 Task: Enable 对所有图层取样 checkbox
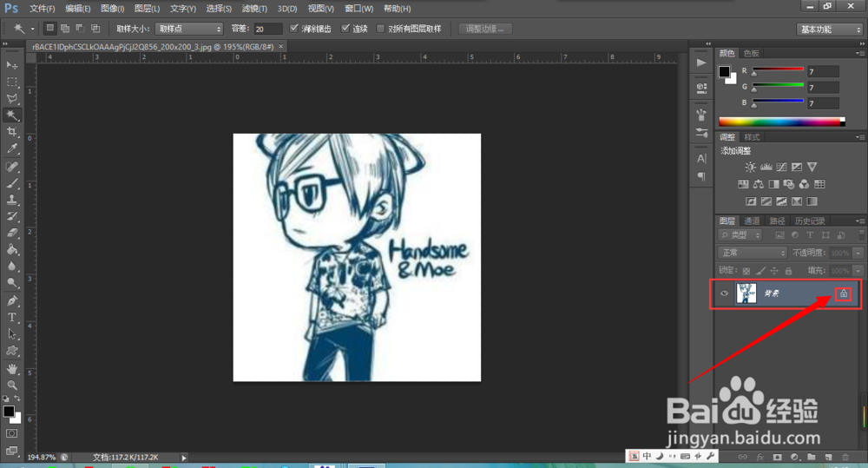pos(380,29)
